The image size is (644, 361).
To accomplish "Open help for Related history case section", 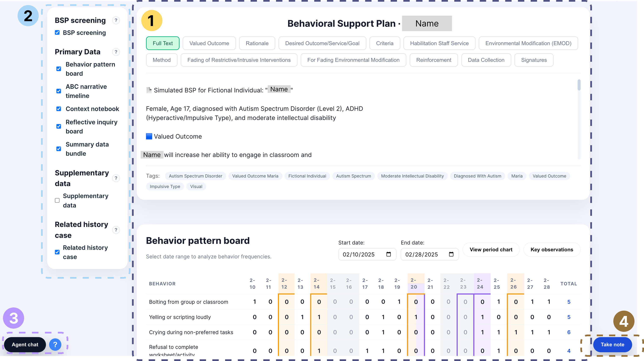I will coord(116,230).
